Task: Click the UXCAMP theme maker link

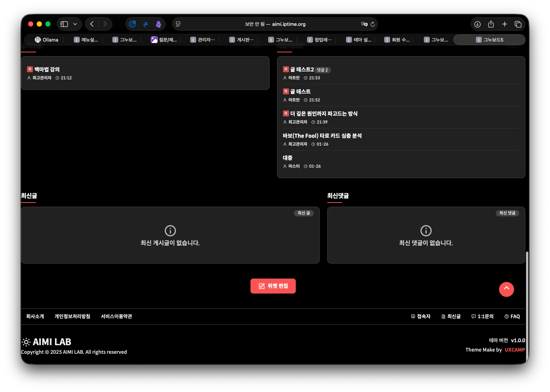Action: click(515, 350)
